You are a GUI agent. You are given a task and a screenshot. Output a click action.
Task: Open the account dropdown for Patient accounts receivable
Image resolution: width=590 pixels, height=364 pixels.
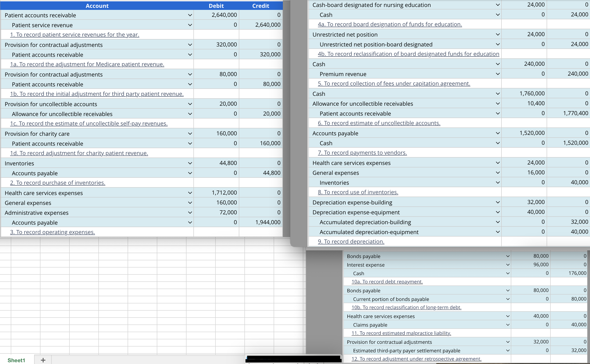[190, 15]
